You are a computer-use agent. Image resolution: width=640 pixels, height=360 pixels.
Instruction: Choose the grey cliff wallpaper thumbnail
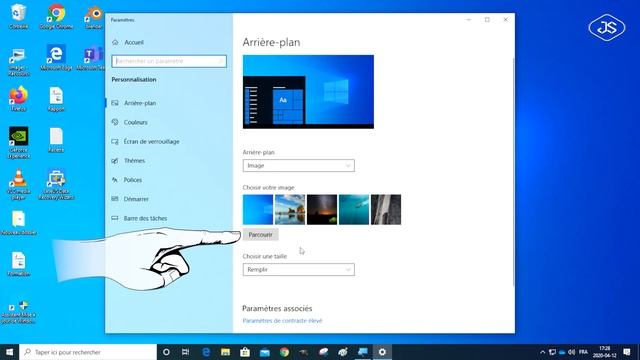[x=386, y=209]
